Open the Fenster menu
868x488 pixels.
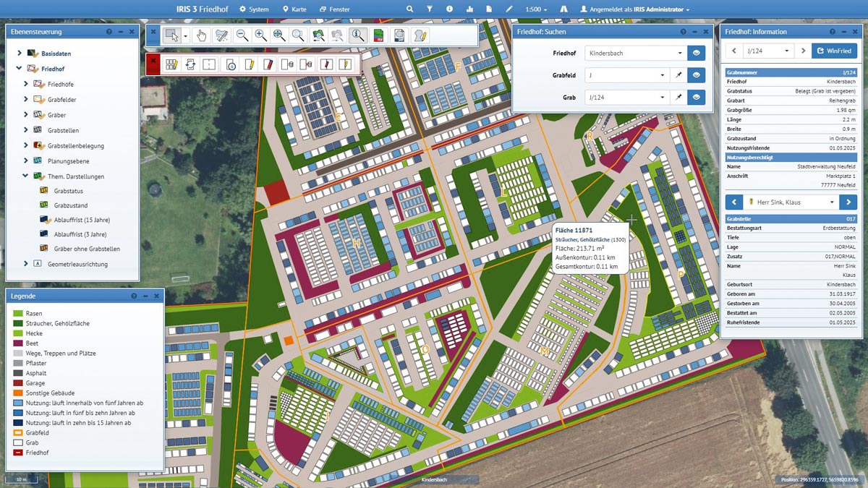click(333, 9)
